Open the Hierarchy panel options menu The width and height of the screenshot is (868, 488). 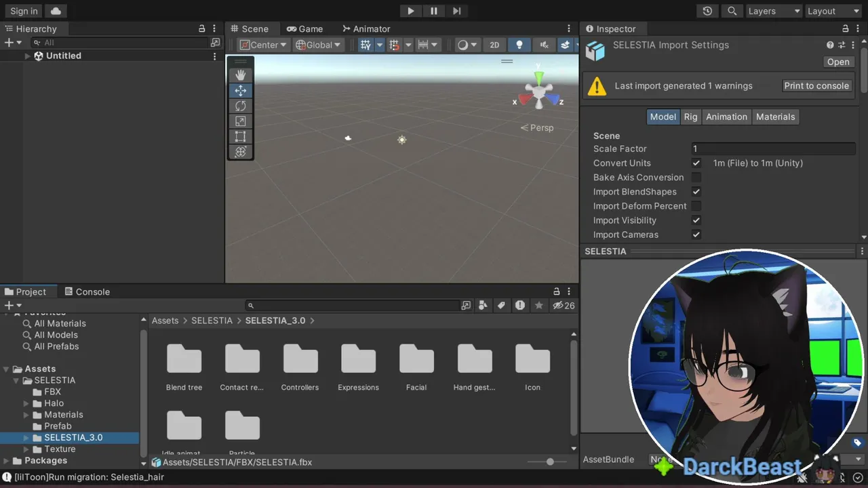tap(214, 29)
